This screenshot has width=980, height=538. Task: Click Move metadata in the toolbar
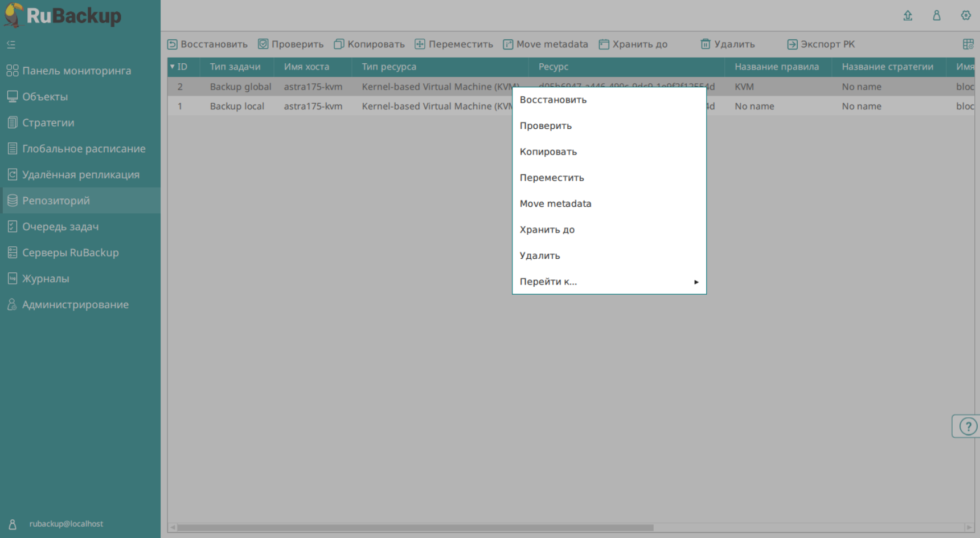tap(546, 44)
